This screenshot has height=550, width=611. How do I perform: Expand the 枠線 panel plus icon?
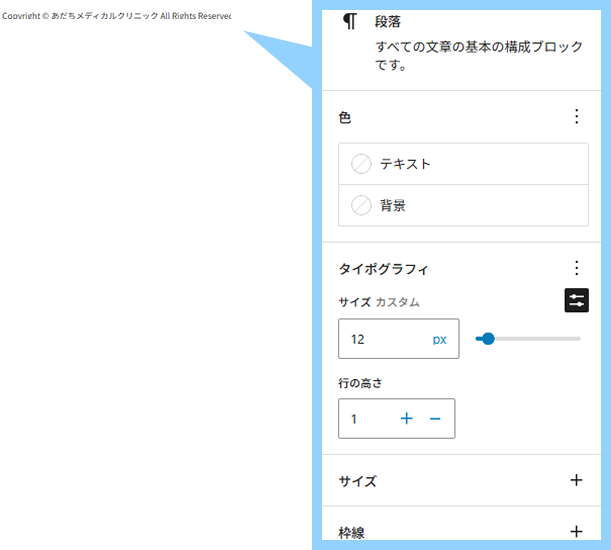576,531
